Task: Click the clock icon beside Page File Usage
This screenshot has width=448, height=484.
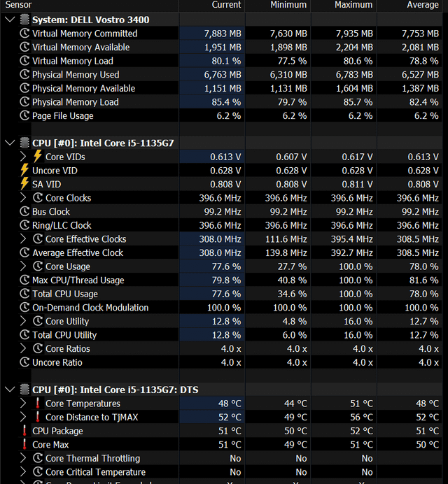Action: point(24,115)
